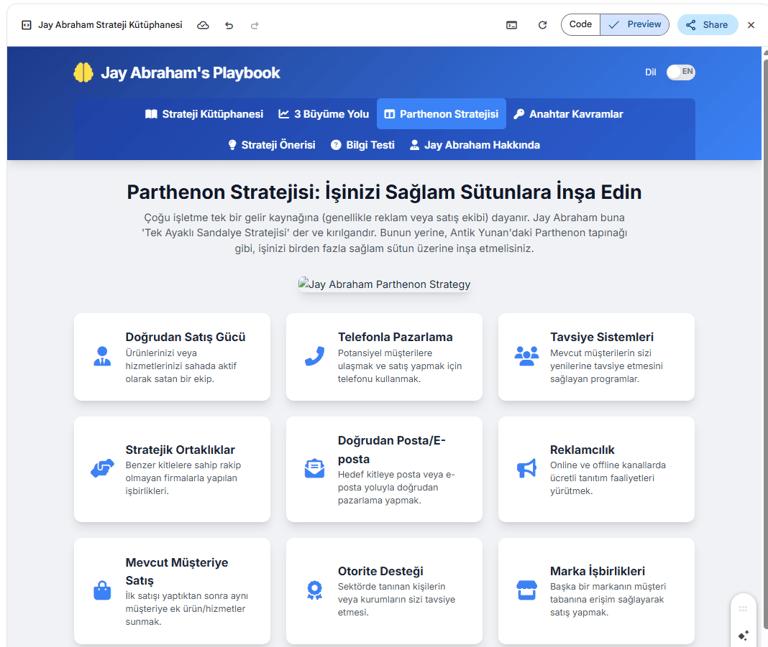Click the Mevcut Müşteriye Satış bag icon
Viewport: 768px width, 647px height.
tap(102, 590)
